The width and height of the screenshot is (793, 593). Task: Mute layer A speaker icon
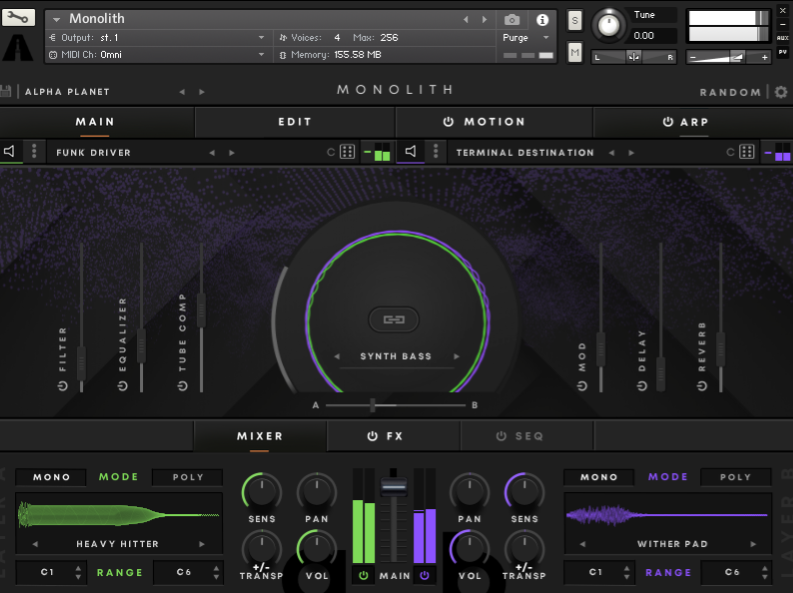[x=10, y=151]
